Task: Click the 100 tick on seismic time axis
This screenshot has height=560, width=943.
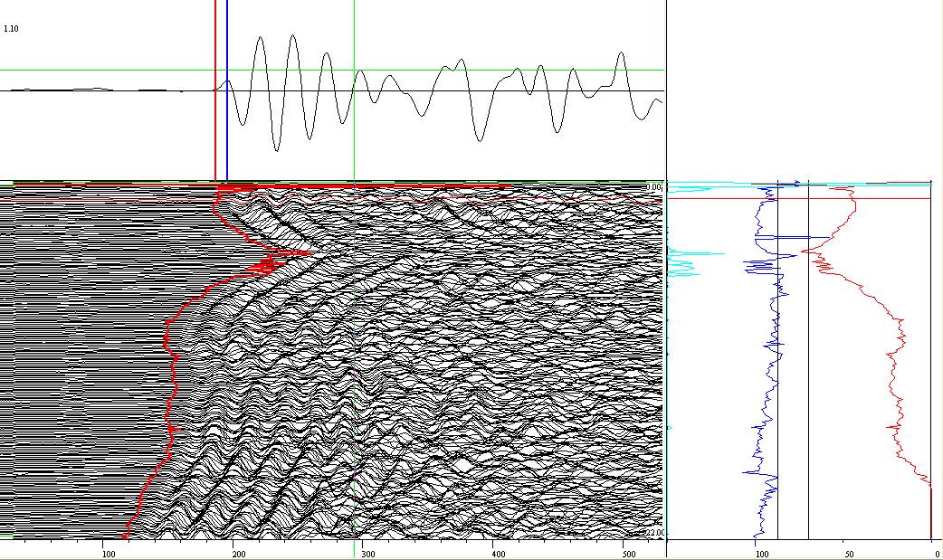Action: tap(108, 553)
